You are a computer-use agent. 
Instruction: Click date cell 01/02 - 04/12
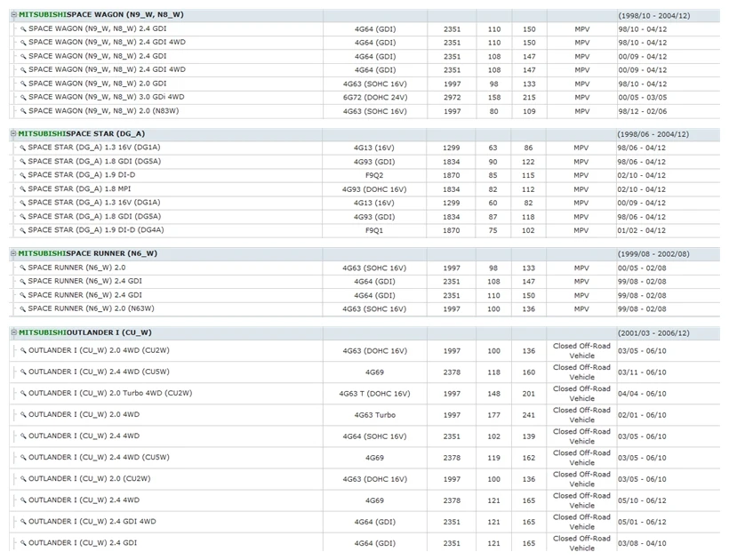pyautogui.click(x=642, y=230)
